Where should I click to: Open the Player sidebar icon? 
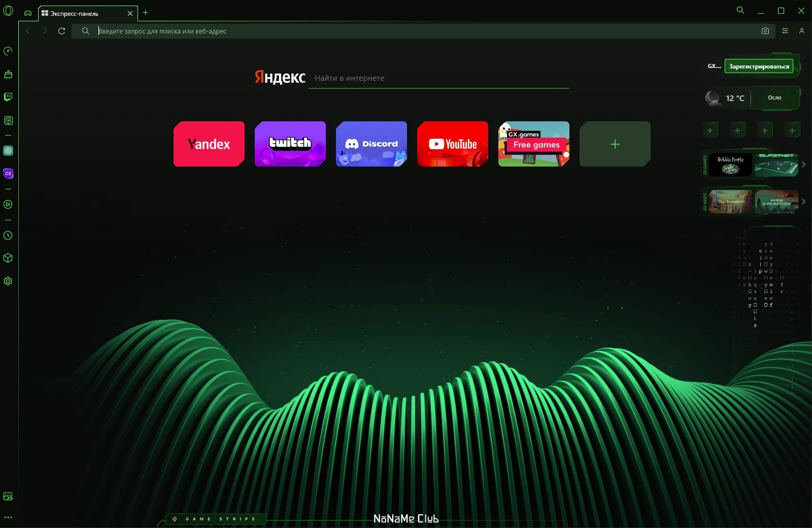(x=8, y=204)
